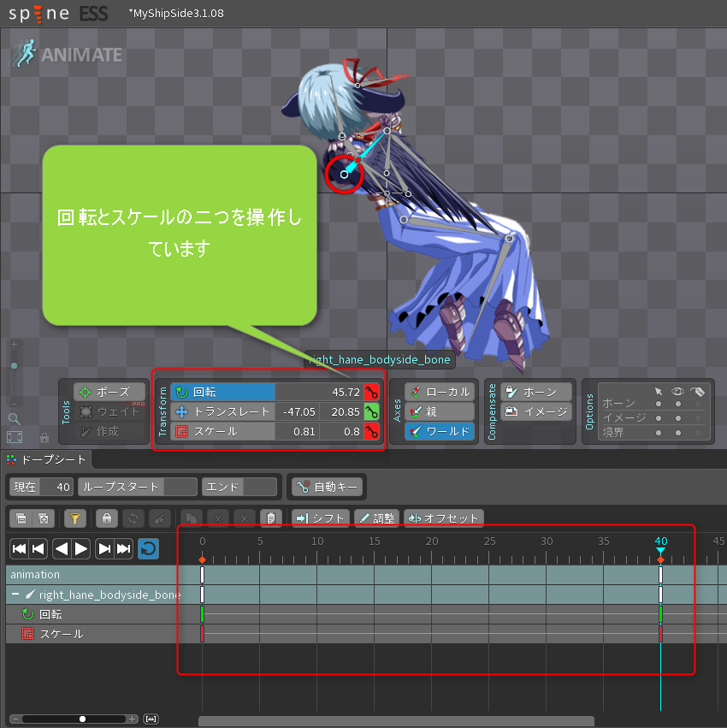Viewport: 727px width, 728px height.
Task: Jump to the first frame
Action: [19, 549]
